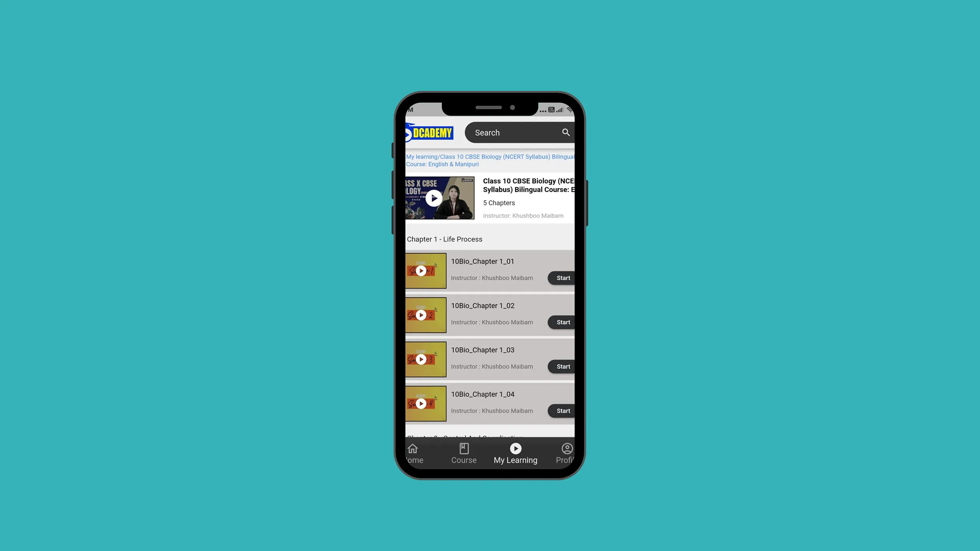Toggle visibility of Chapter 1 lessons
Viewport: 980px width, 551px height.
point(490,239)
